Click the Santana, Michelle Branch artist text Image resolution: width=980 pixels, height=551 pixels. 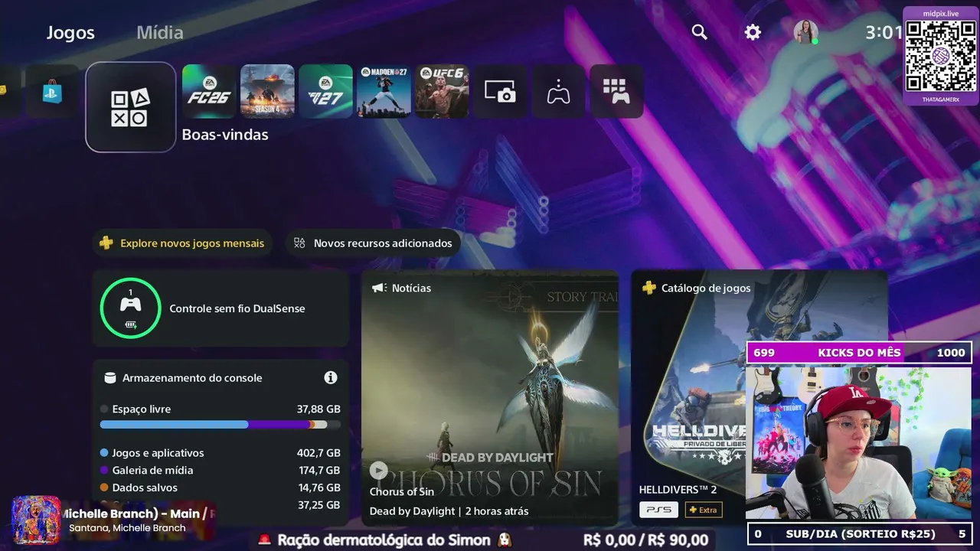(127, 528)
